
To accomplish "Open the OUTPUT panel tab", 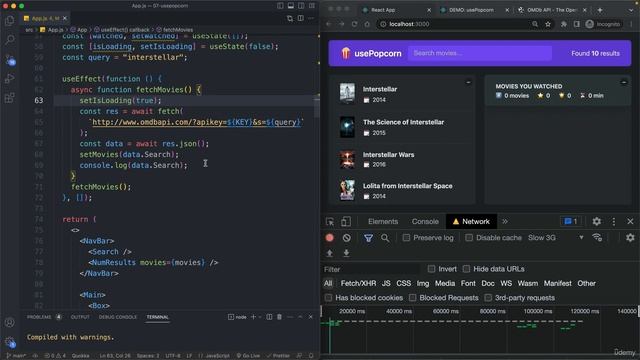I will 80,317.
